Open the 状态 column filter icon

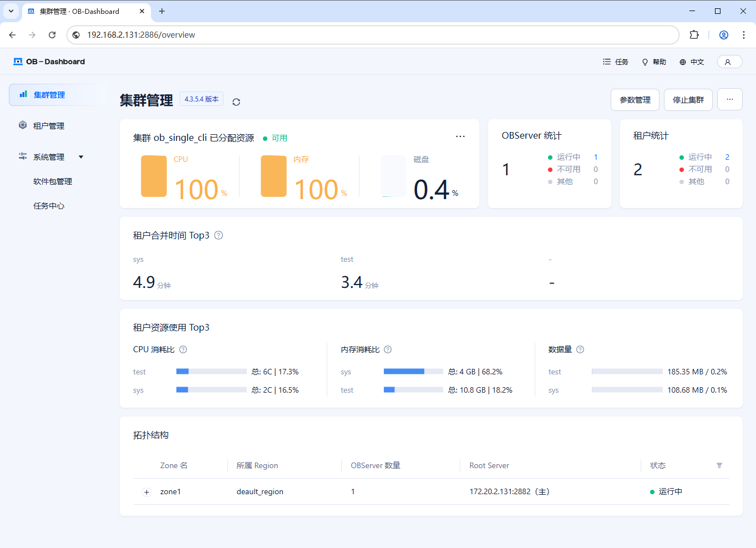click(x=719, y=465)
